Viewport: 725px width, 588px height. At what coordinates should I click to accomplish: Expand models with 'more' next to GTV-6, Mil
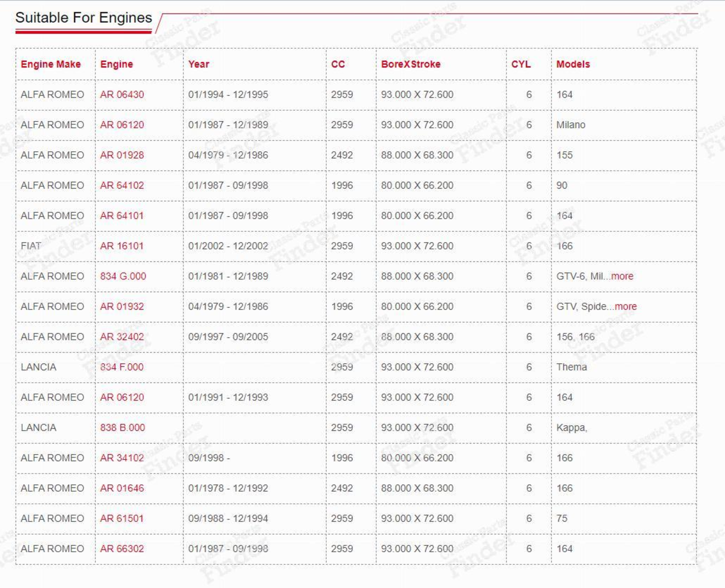[622, 276]
